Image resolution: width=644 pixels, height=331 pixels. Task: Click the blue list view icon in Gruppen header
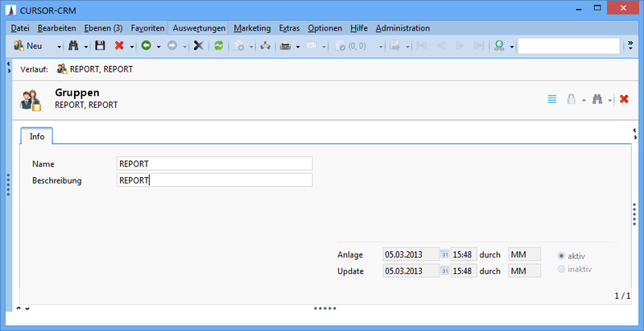pyautogui.click(x=552, y=99)
